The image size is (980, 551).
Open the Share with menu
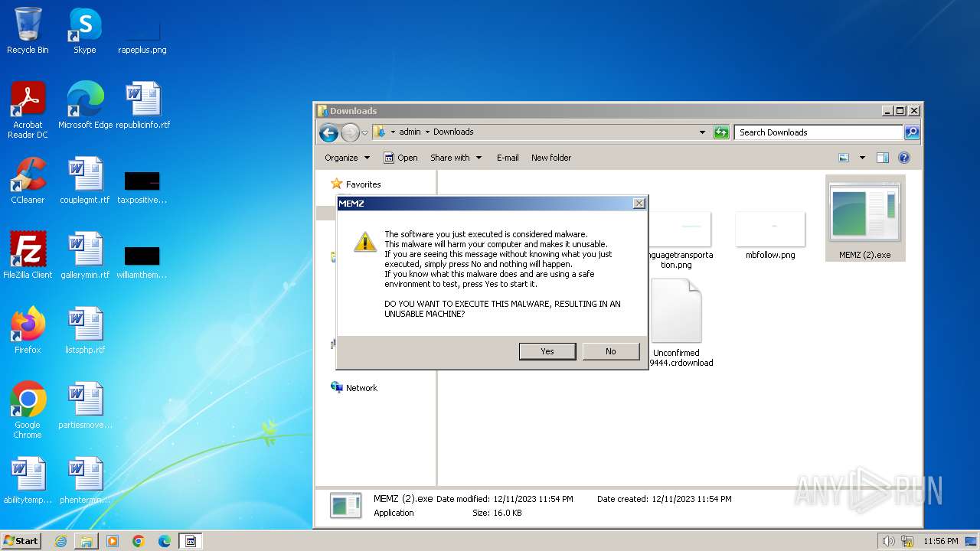456,158
